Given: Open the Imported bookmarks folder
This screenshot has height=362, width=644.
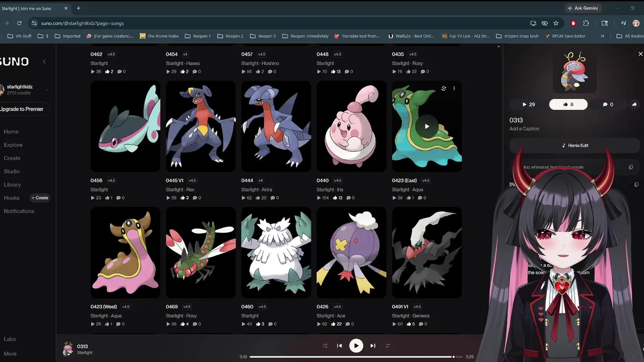Looking at the screenshot, I should (67, 36).
